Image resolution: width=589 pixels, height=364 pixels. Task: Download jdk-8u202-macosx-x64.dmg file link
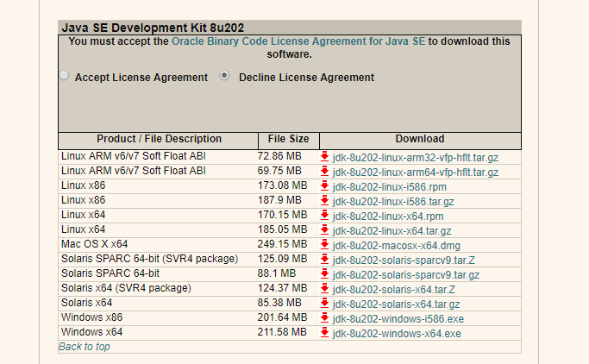(397, 246)
